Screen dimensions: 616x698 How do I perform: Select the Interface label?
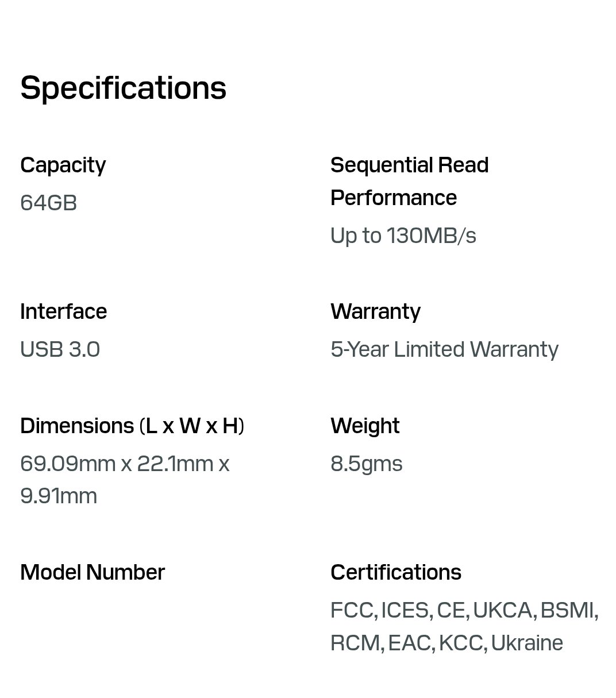click(63, 311)
